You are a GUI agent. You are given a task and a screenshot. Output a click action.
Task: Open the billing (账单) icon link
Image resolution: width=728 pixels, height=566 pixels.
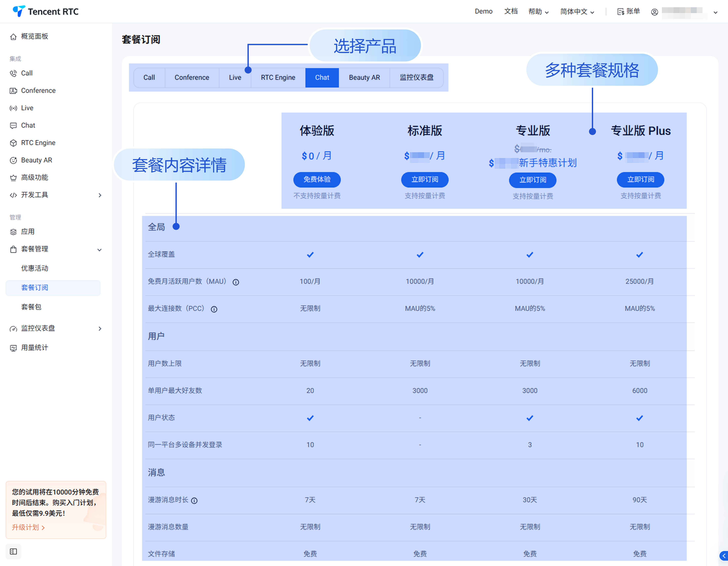tap(628, 11)
